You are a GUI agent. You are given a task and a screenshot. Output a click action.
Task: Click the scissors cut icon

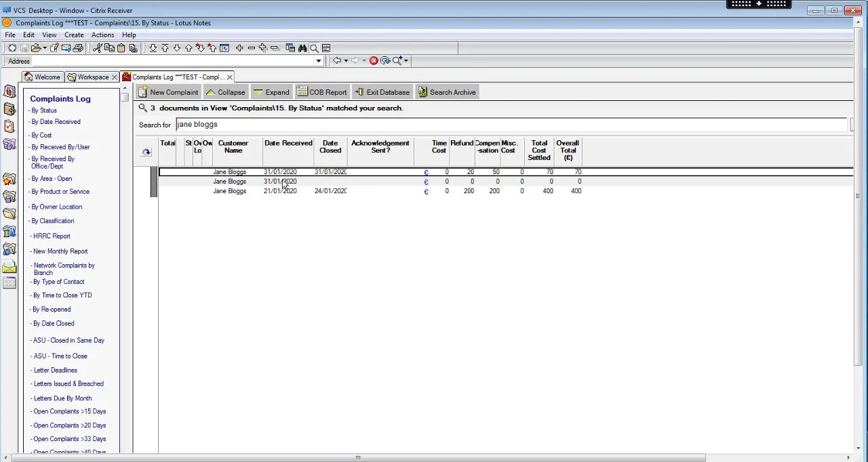click(97, 48)
